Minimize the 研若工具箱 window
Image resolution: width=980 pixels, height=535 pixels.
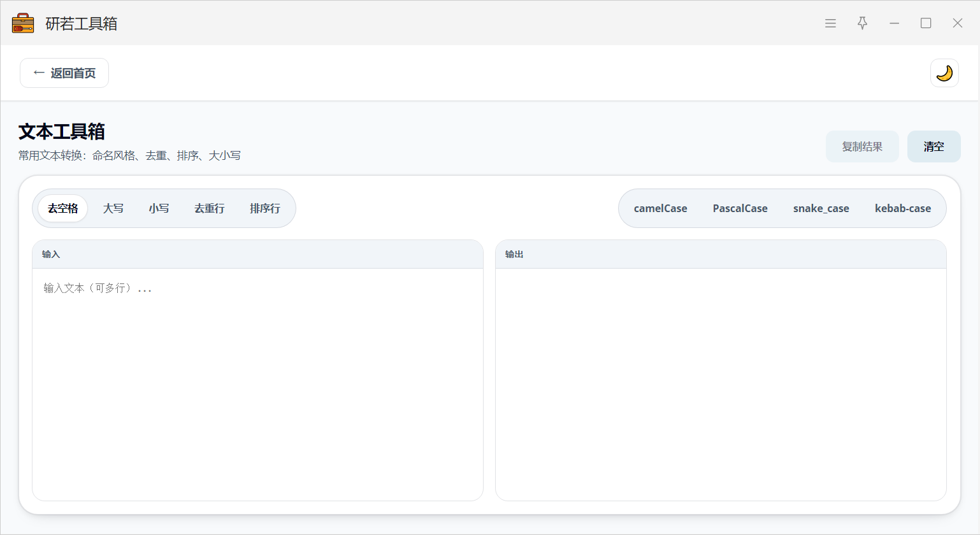pyautogui.click(x=894, y=24)
